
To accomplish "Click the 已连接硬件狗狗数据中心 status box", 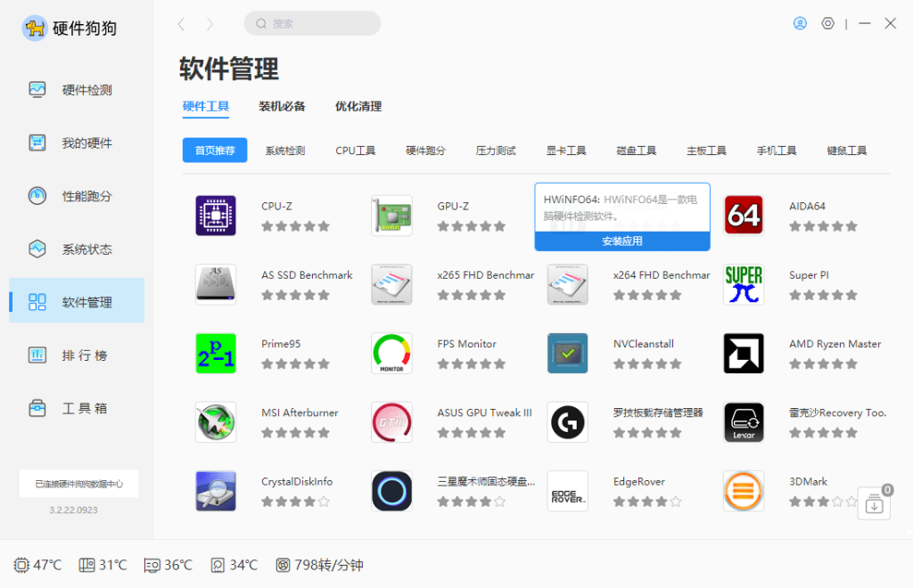I will click(x=78, y=483).
